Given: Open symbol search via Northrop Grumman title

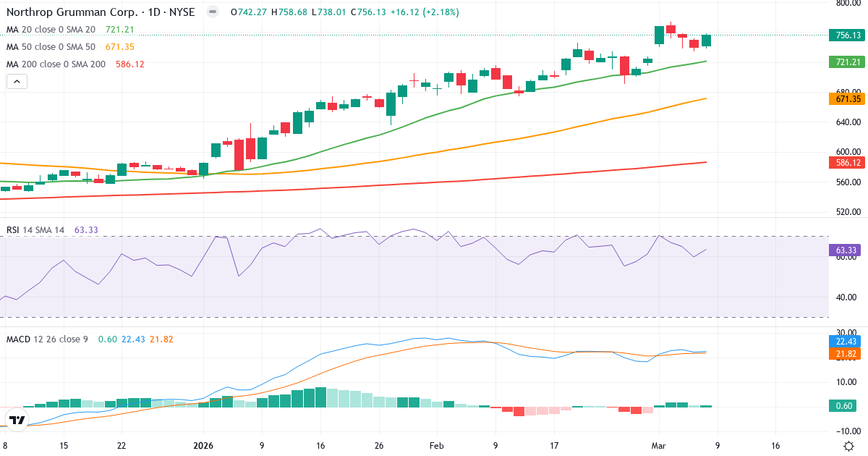Looking at the screenshot, I should click(72, 12).
